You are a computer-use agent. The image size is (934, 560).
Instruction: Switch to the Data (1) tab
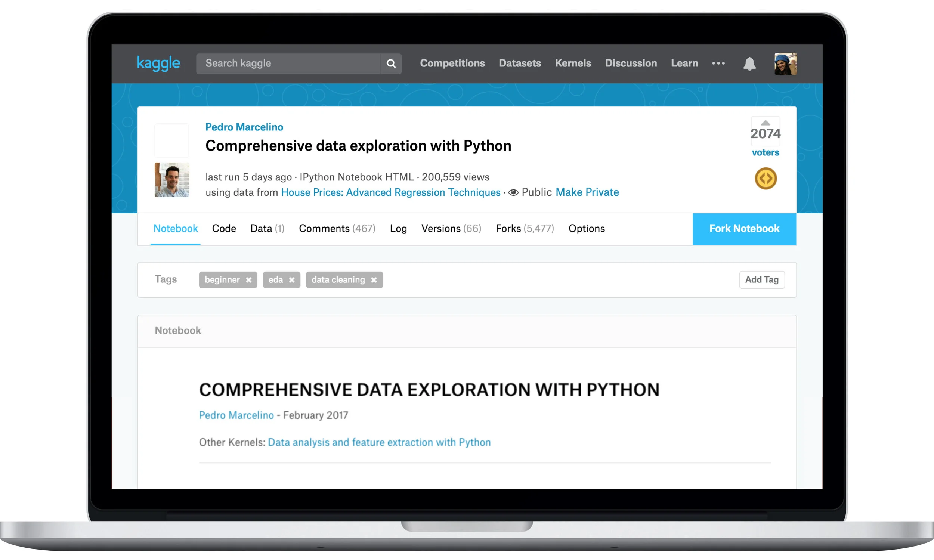(267, 229)
